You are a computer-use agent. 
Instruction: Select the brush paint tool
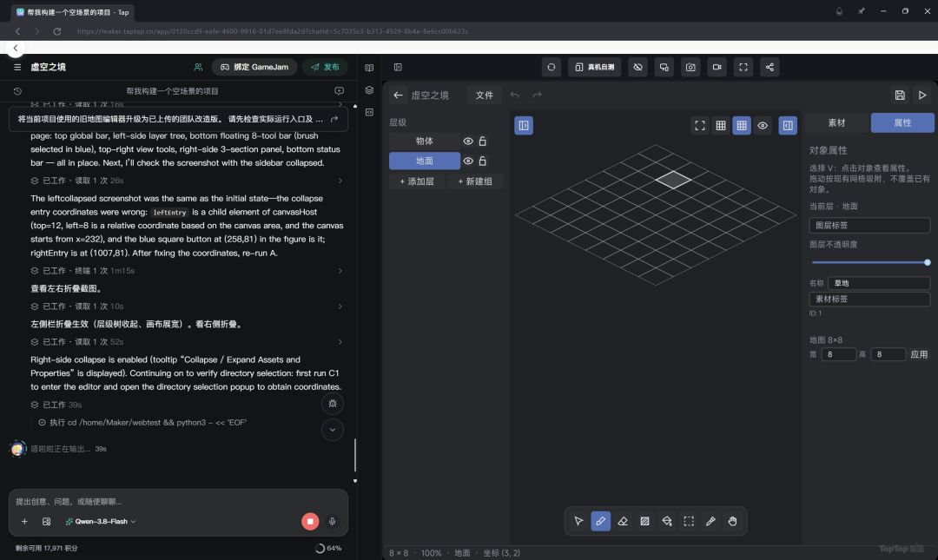601,521
